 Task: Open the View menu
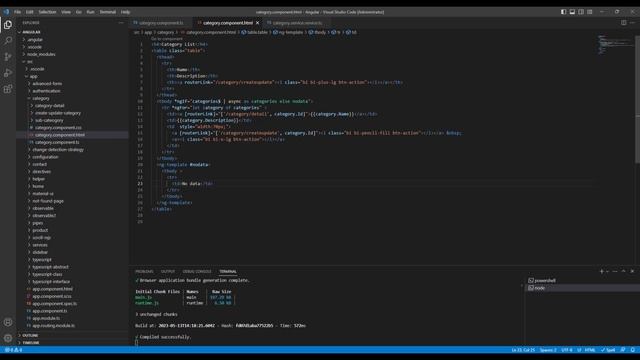[66, 12]
